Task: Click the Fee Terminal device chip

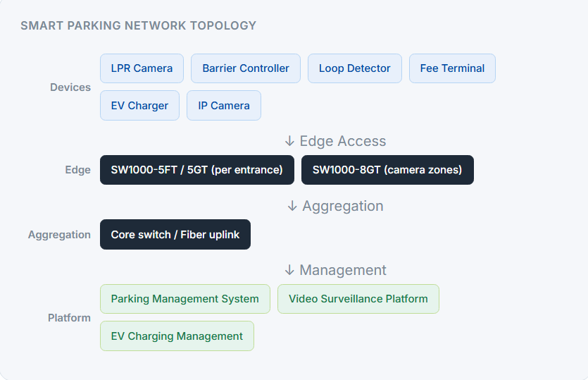Action: click(x=452, y=68)
